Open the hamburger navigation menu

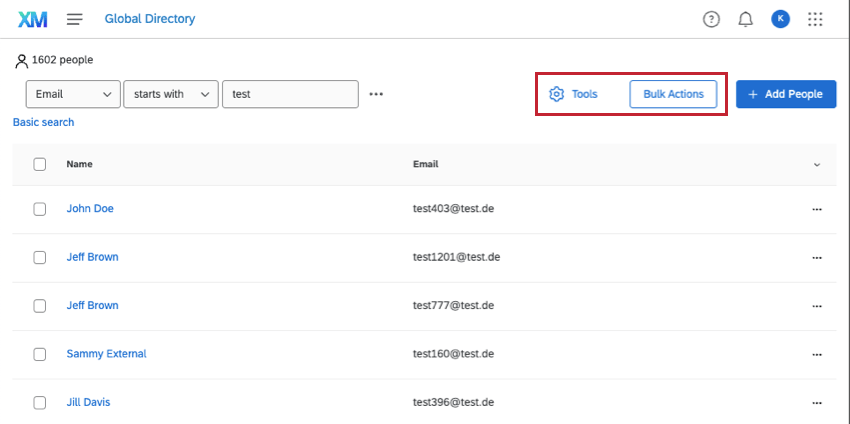75,19
